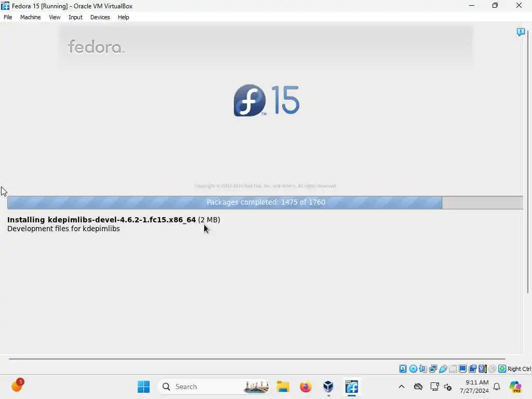Click the recording indicator with overlapping screens
Image resolution: width=532 pixels, height=399 pixels.
472,368
